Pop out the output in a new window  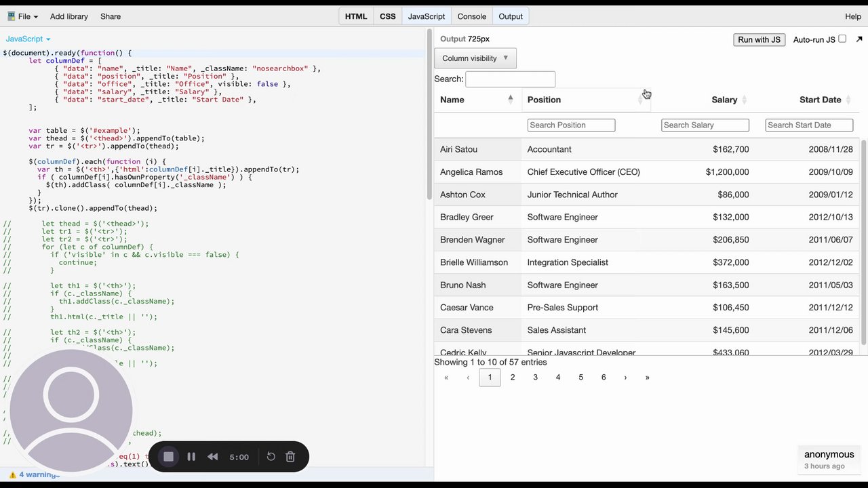click(x=860, y=40)
